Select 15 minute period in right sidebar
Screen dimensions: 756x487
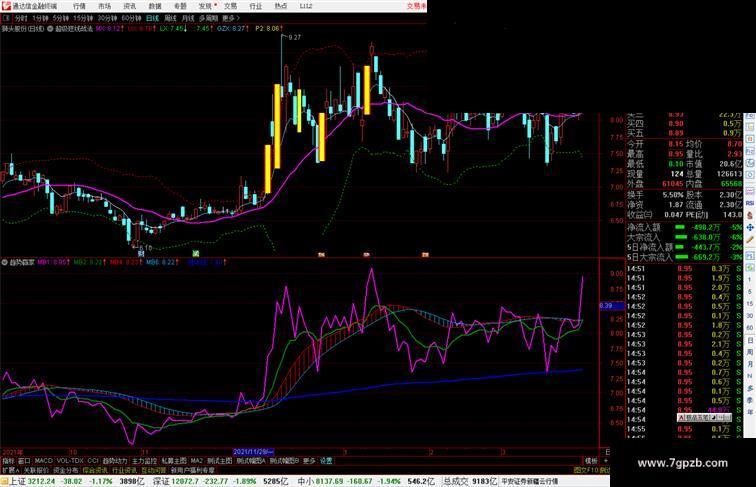click(x=750, y=304)
